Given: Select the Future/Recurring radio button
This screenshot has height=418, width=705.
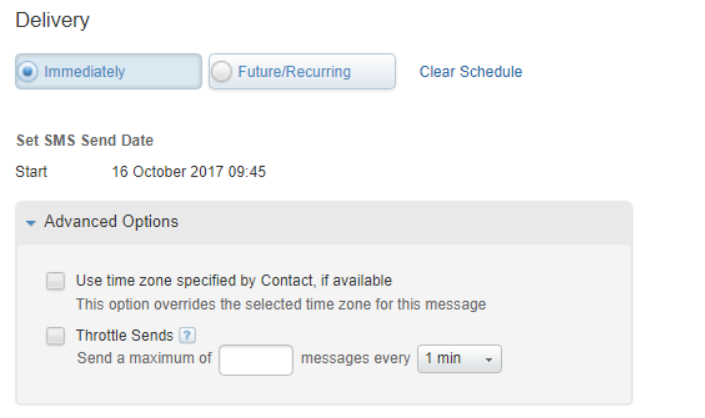Looking at the screenshot, I should (x=222, y=71).
